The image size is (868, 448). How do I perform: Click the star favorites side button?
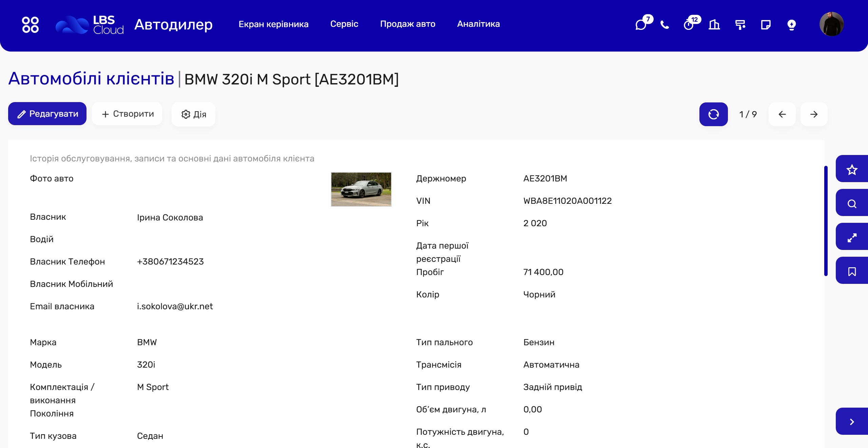[x=852, y=169]
